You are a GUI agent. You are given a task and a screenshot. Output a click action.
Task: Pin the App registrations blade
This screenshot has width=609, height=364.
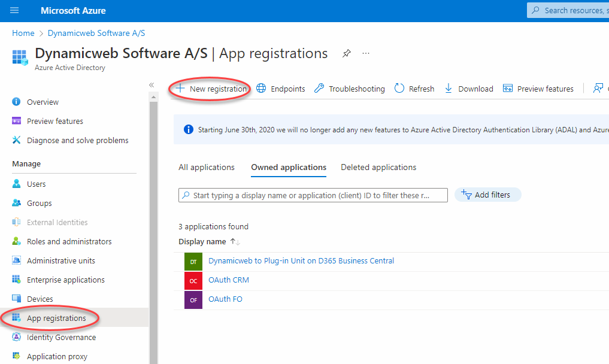tap(346, 53)
